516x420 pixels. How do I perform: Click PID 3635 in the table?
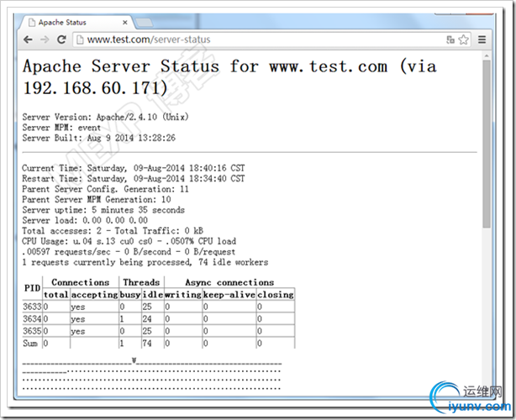(x=32, y=331)
